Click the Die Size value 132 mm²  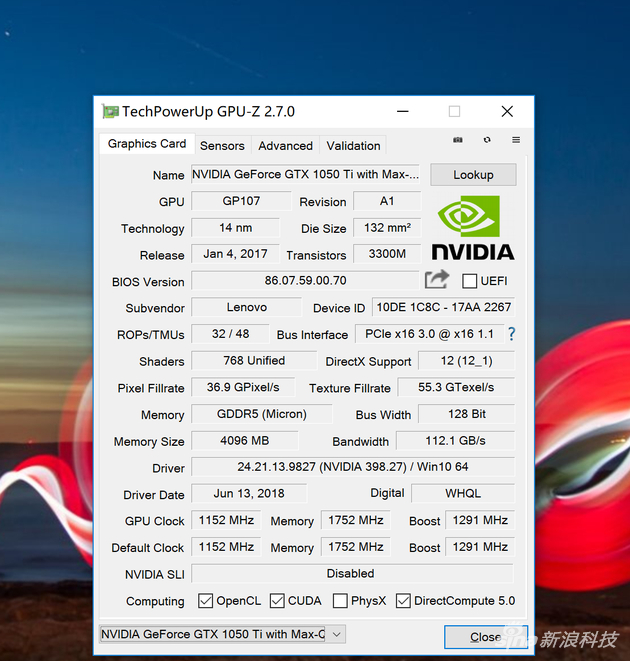387,228
